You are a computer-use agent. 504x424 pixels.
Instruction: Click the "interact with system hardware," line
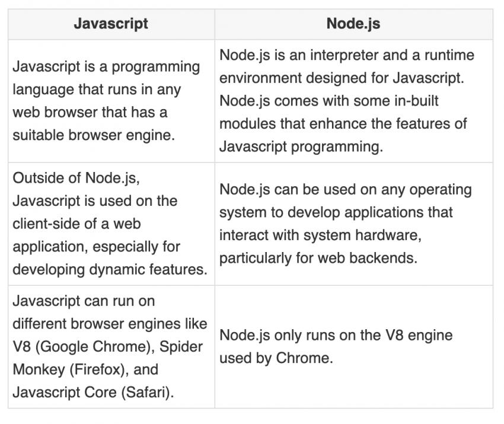(x=320, y=235)
